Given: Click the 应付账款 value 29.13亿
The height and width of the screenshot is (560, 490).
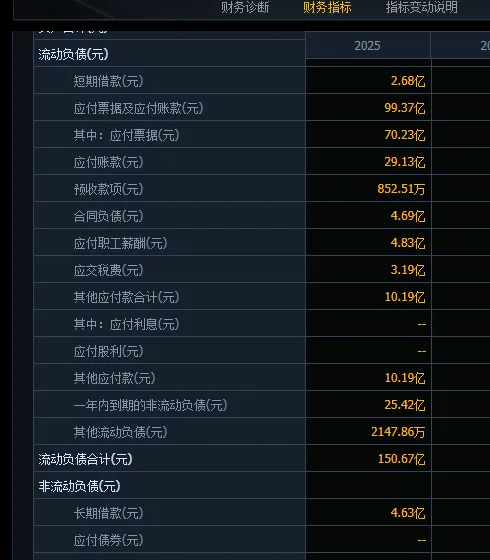Looking at the screenshot, I should [x=405, y=162].
